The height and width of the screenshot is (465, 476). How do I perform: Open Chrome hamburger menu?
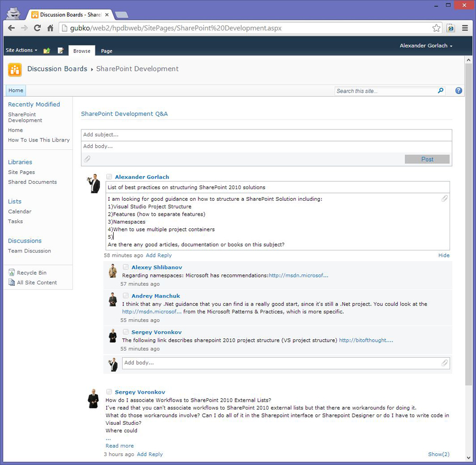click(x=465, y=28)
